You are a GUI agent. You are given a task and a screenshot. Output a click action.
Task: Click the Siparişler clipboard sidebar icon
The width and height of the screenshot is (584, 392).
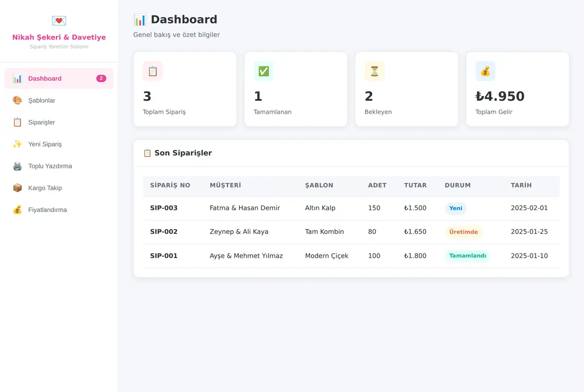pos(18,122)
